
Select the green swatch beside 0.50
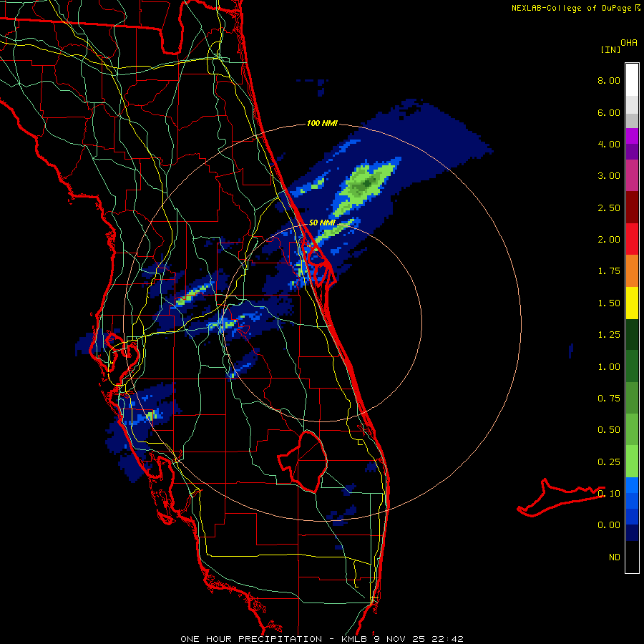click(x=632, y=429)
